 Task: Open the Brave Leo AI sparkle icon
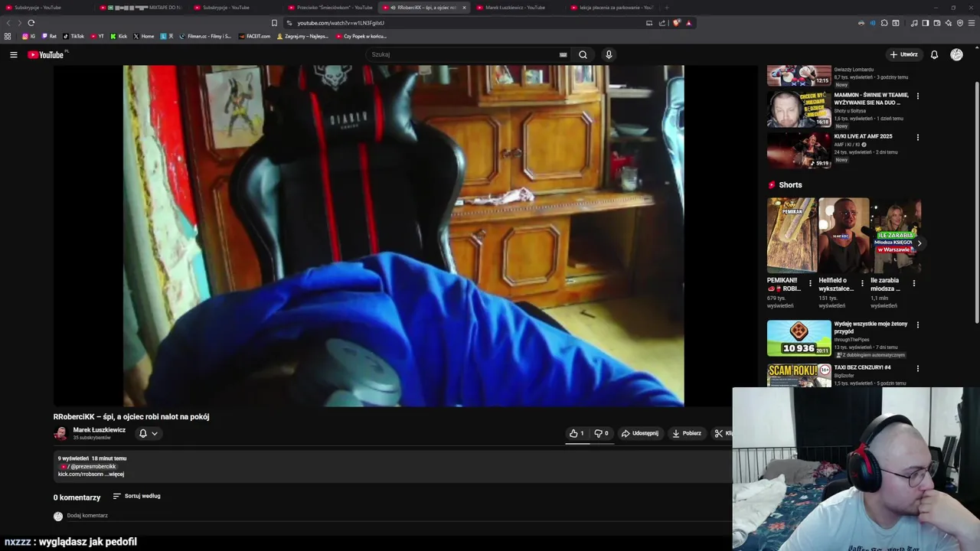point(948,23)
